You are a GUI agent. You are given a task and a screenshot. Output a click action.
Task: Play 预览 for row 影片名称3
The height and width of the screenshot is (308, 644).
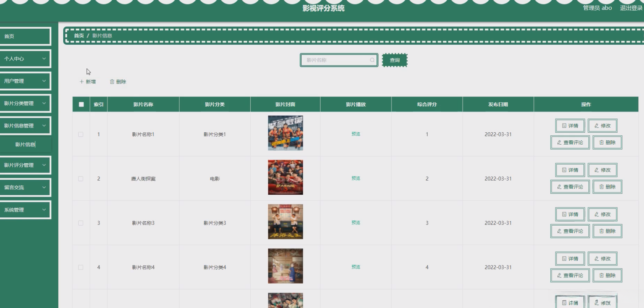[x=356, y=223]
